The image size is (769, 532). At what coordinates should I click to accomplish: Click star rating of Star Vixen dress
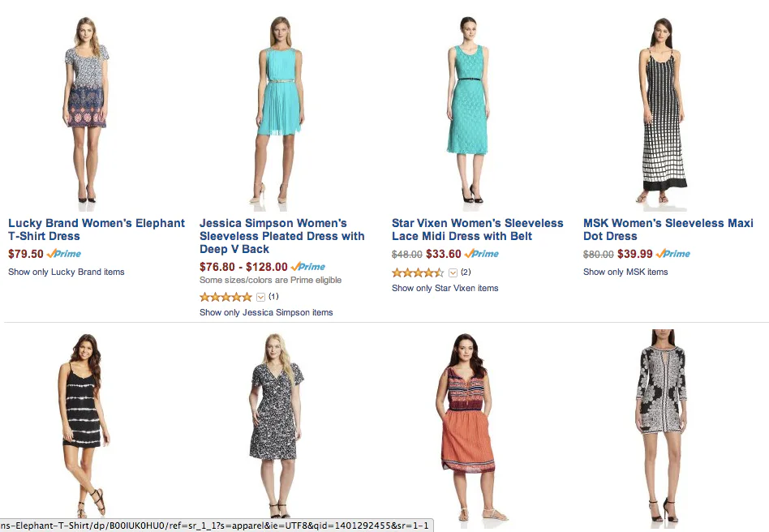pos(418,272)
